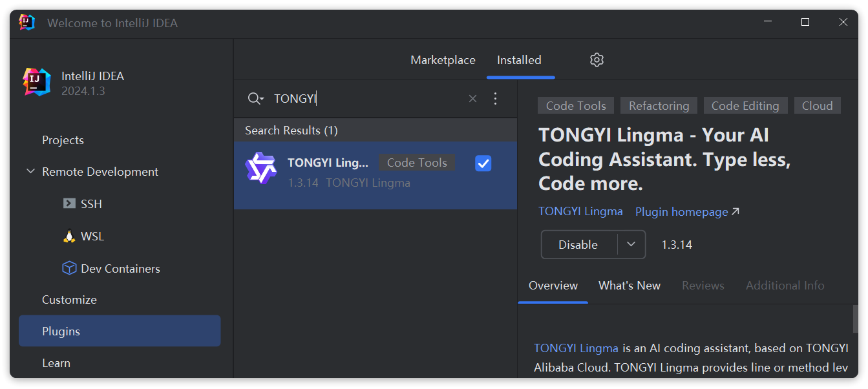Select Plugins in the sidebar
Image resolution: width=868 pixels, height=389 pixels.
coord(120,331)
